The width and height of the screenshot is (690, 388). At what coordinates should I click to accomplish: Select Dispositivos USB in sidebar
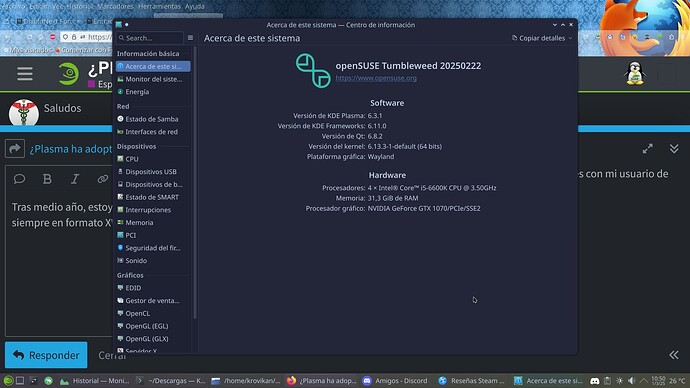point(152,172)
